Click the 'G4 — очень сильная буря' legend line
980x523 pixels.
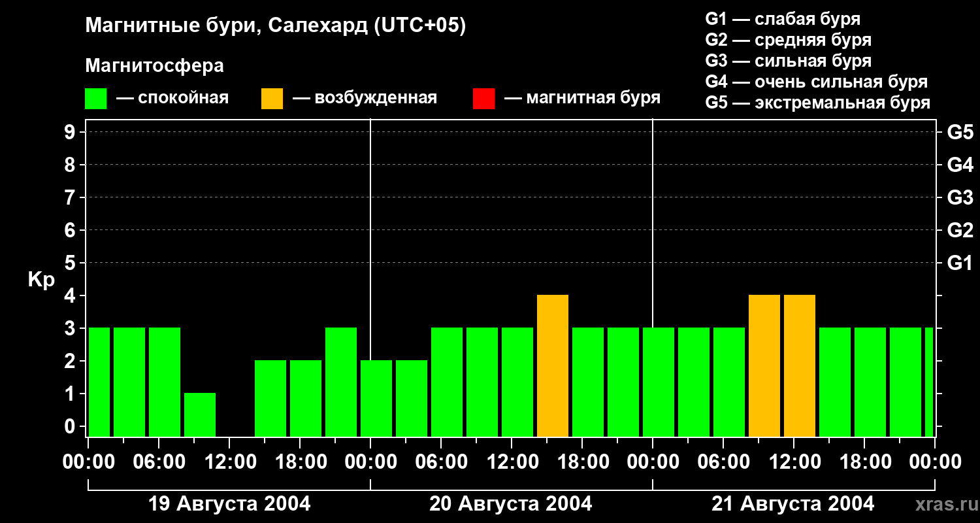point(816,82)
